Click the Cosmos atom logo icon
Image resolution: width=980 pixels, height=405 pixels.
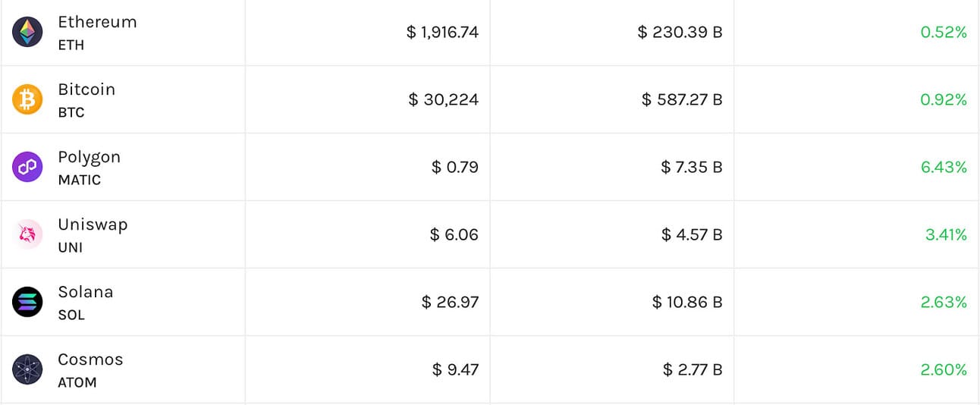27,369
